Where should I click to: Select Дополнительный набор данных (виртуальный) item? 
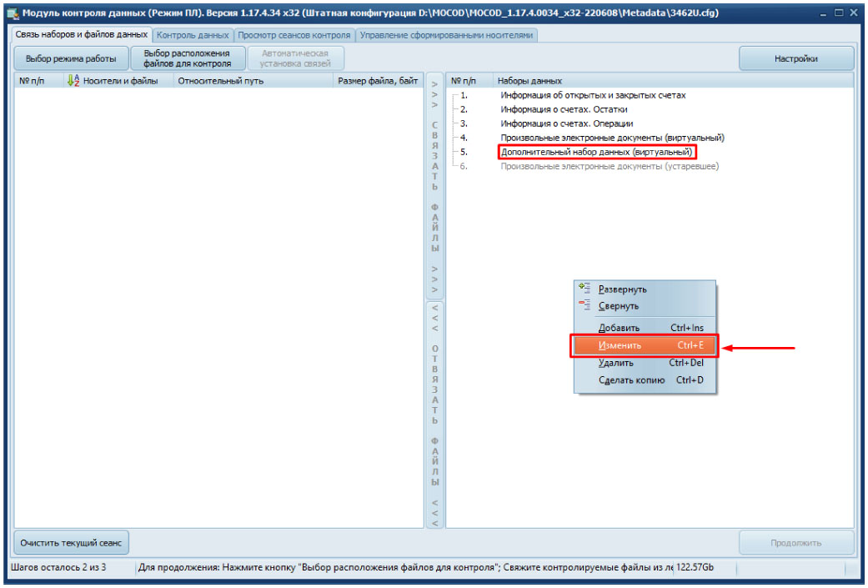pyautogui.click(x=596, y=152)
